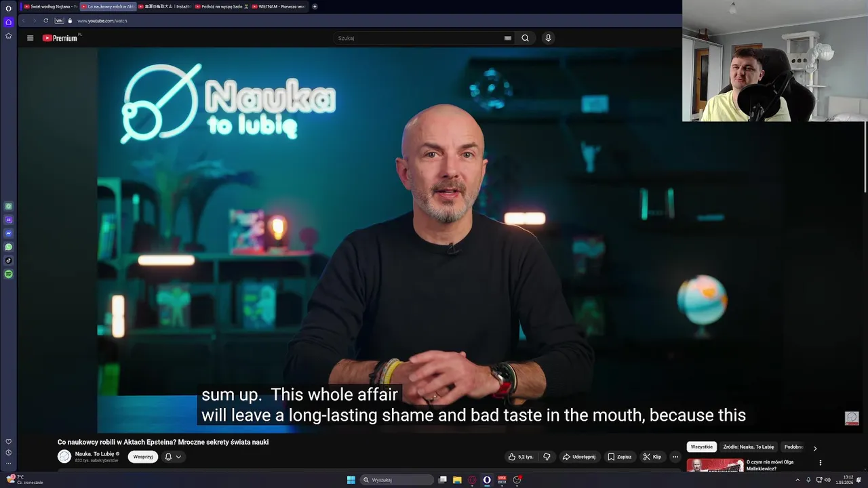This screenshot has height=488, width=868.
Task: Open more actions three-dot menu
Action: coord(675,457)
